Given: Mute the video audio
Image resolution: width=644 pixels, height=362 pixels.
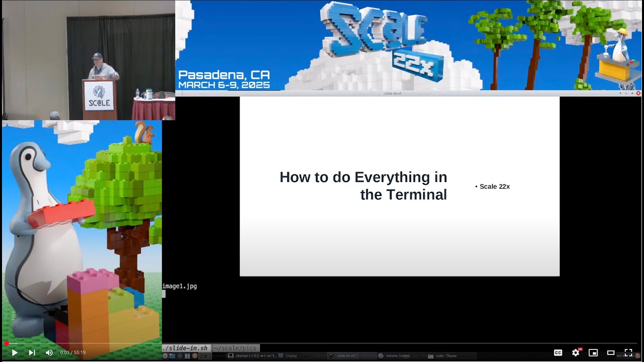Looking at the screenshot, I should pyautogui.click(x=49, y=352).
